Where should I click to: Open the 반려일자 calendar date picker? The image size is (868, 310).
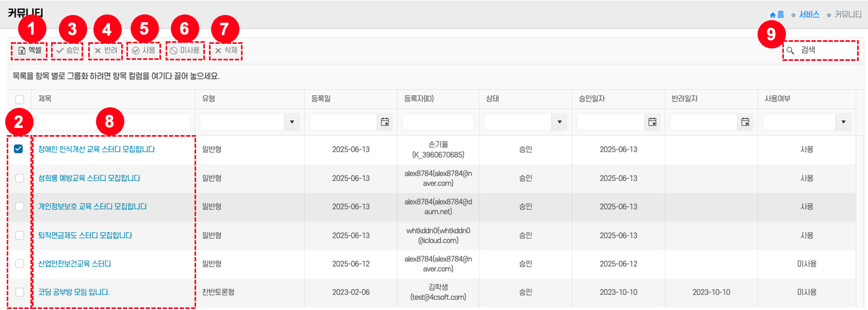tap(745, 122)
